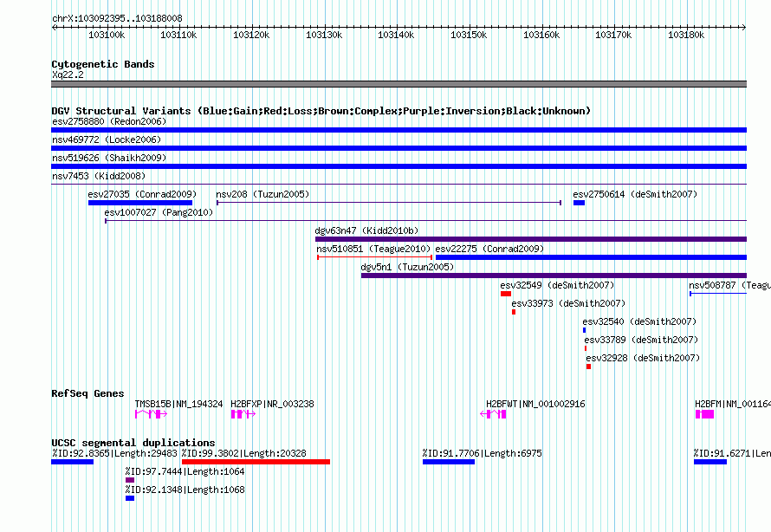This screenshot has height=532, width=771.
Task: Click the UCSC segmental duplications track title
Action: pyautogui.click(x=133, y=443)
